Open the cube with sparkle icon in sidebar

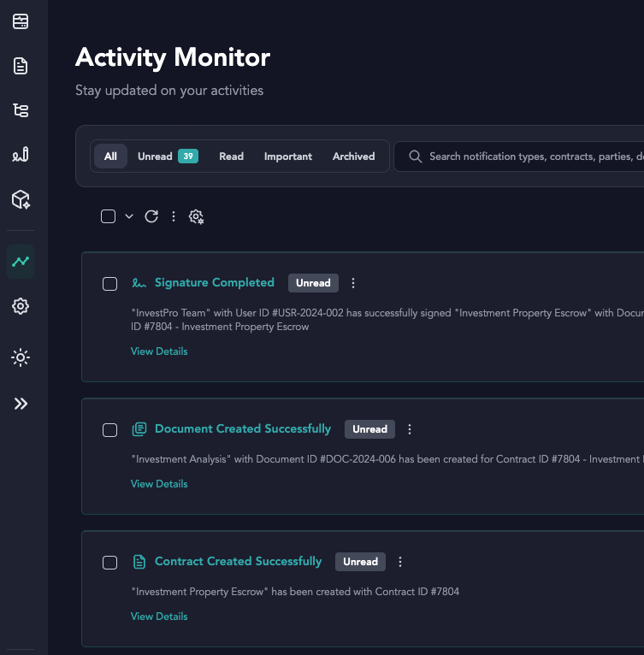point(21,199)
